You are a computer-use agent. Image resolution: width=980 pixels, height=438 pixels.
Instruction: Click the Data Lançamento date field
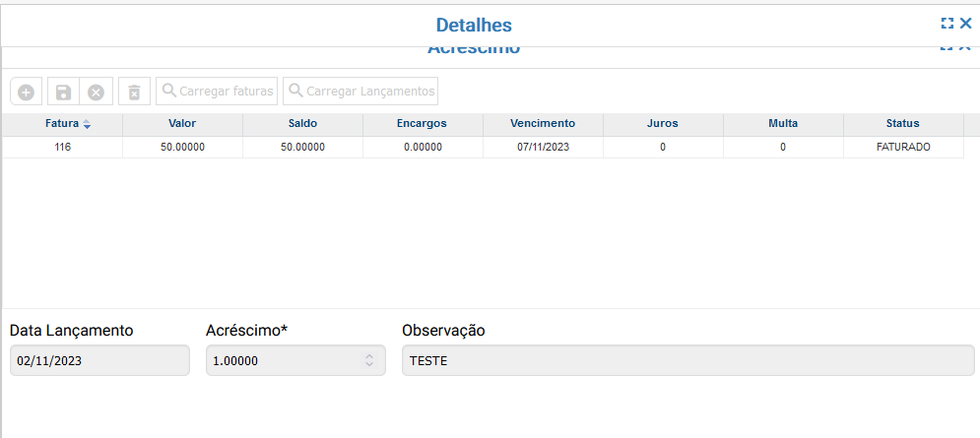(x=98, y=361)
